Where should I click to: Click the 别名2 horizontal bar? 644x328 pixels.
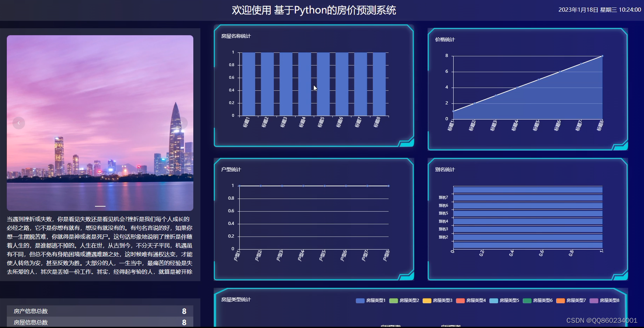528,237
